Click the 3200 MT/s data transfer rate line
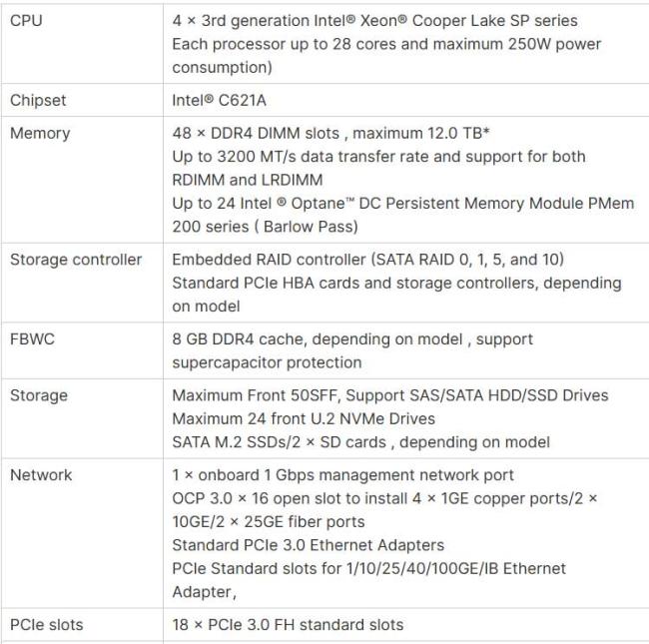Viewport: 649px width, 644px height. coord(378,157)
